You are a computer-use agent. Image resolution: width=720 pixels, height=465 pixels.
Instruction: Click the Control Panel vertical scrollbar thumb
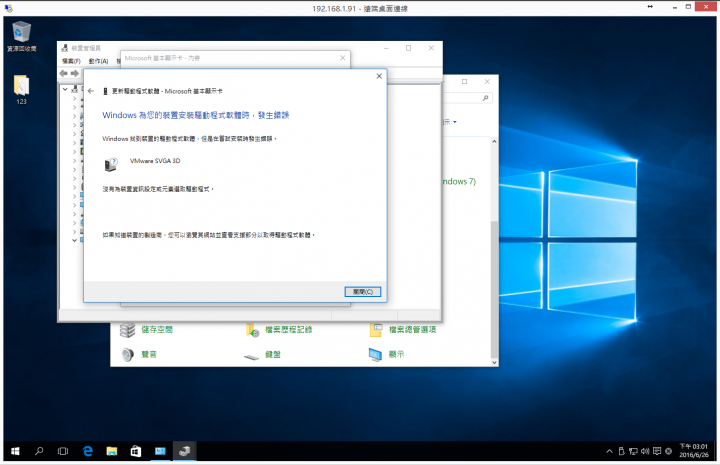point(494,289)
